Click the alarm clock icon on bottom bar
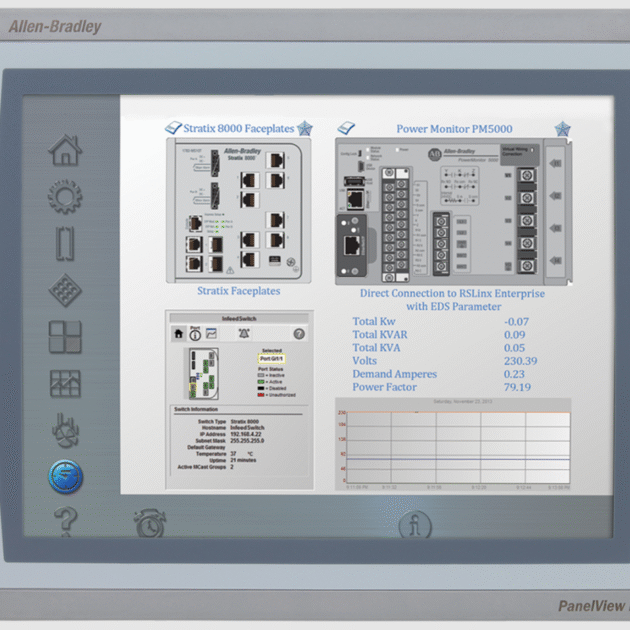This screenshot has width=630, height=630. pos(150,521)
